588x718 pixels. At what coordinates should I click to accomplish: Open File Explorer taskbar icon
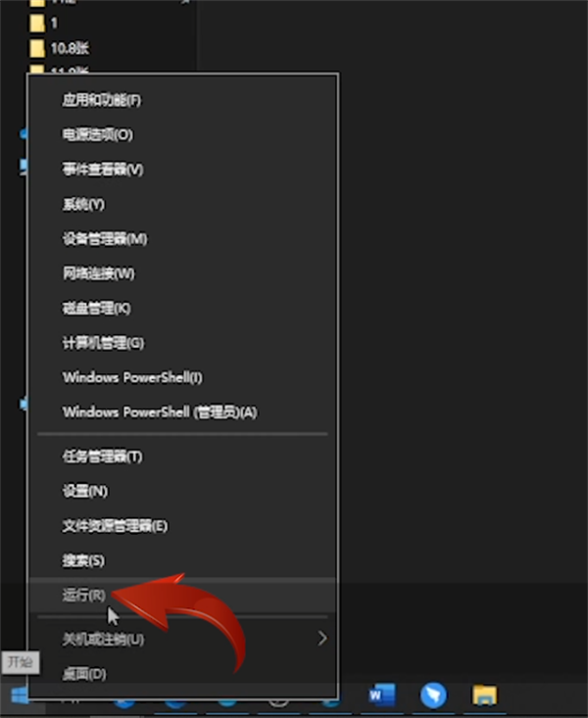click(x=484, y=695)
